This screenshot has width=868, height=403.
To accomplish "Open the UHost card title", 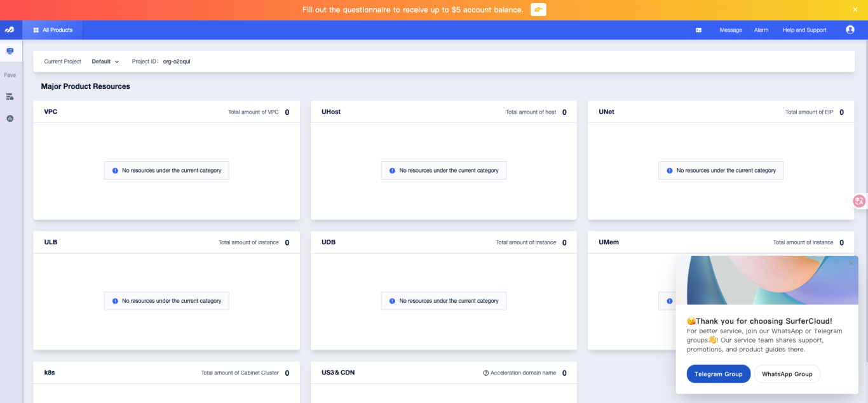I will coord(331,112).
